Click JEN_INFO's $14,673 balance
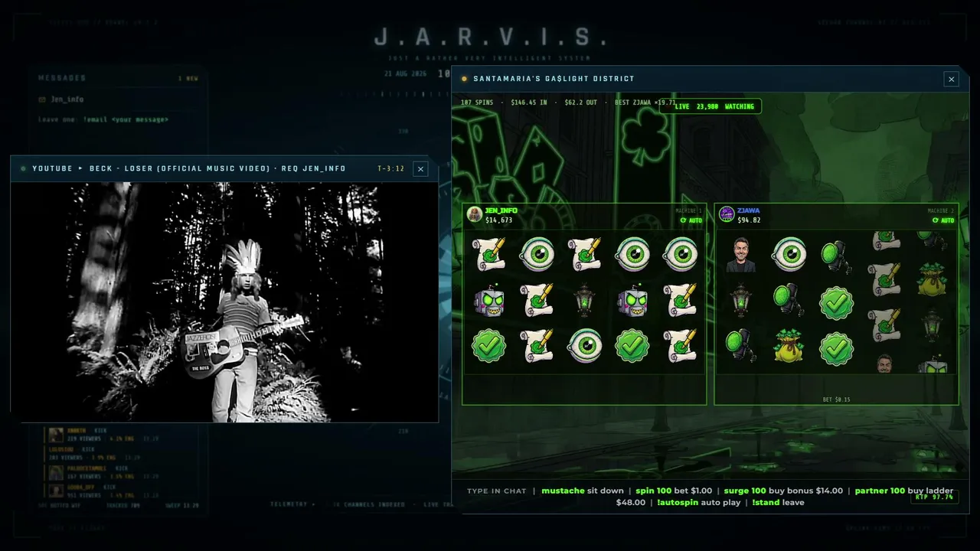Image resolution: width=980 pixels, height=551 pixels. (x=498, y=220)
